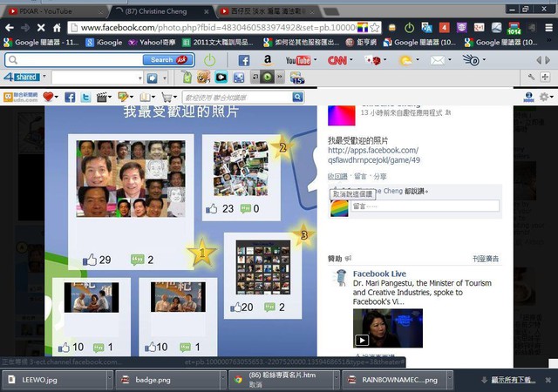Click the iGoogle bookmark
Screen dimensions: 558x392
tap(108, 42)
